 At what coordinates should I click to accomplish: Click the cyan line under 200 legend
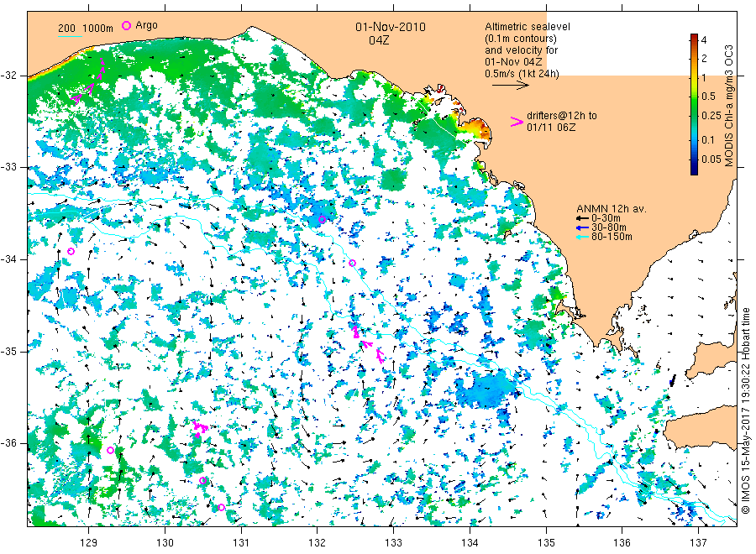(70, 36)
